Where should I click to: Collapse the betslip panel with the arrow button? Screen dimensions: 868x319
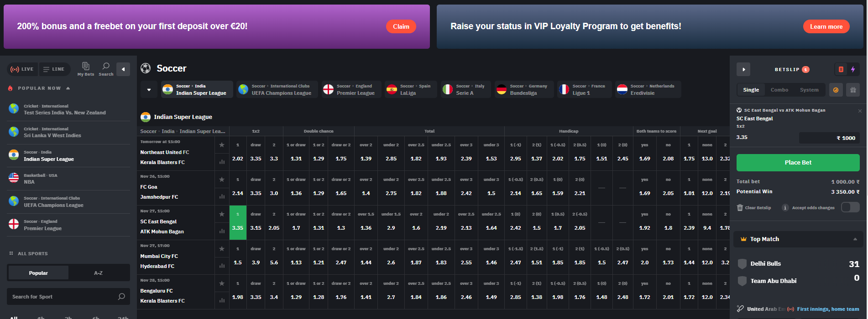pyautogui.click(x=743, y=69)
